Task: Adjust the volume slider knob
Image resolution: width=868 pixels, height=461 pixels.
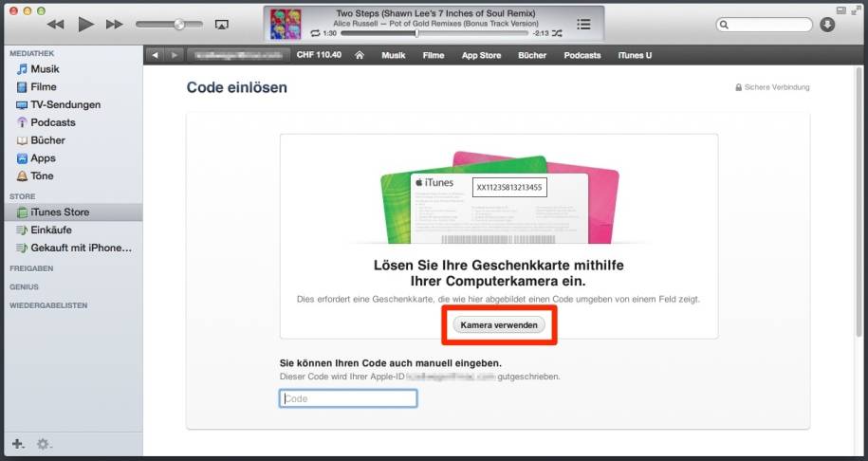Action: pyautogui.click(x=178, y=25)
